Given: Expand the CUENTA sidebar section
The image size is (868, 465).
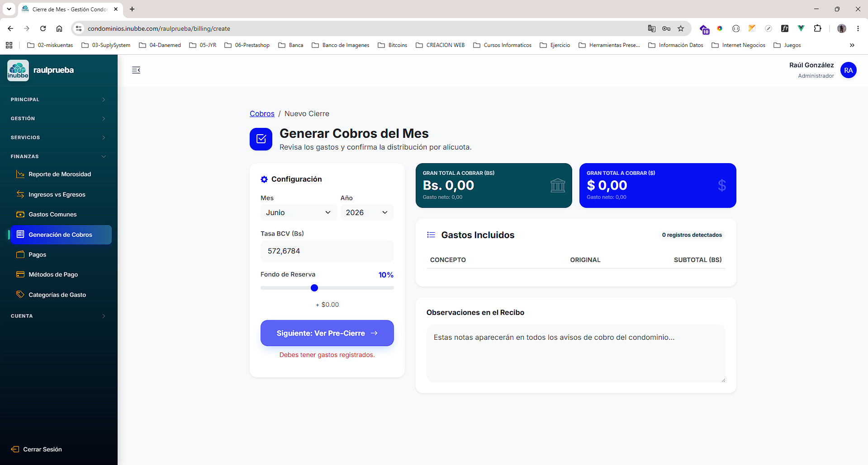Looking at the screenshot, I should (59, 316).
